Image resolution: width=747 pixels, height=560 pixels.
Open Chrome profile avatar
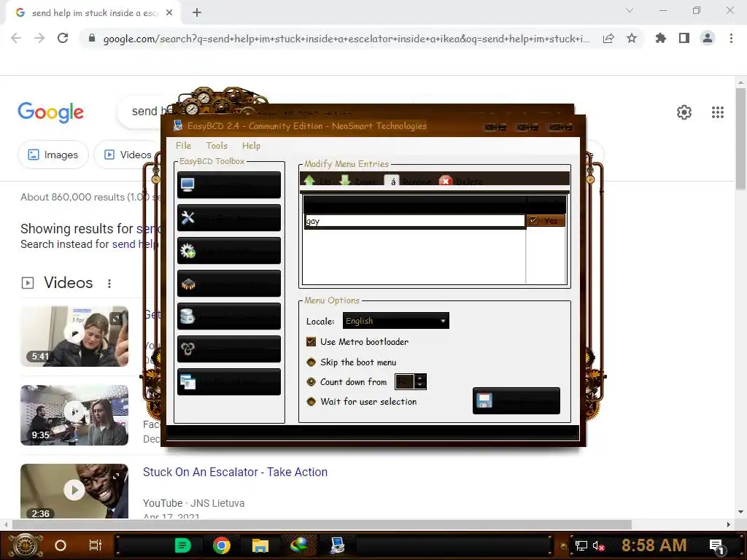[708, 38]
